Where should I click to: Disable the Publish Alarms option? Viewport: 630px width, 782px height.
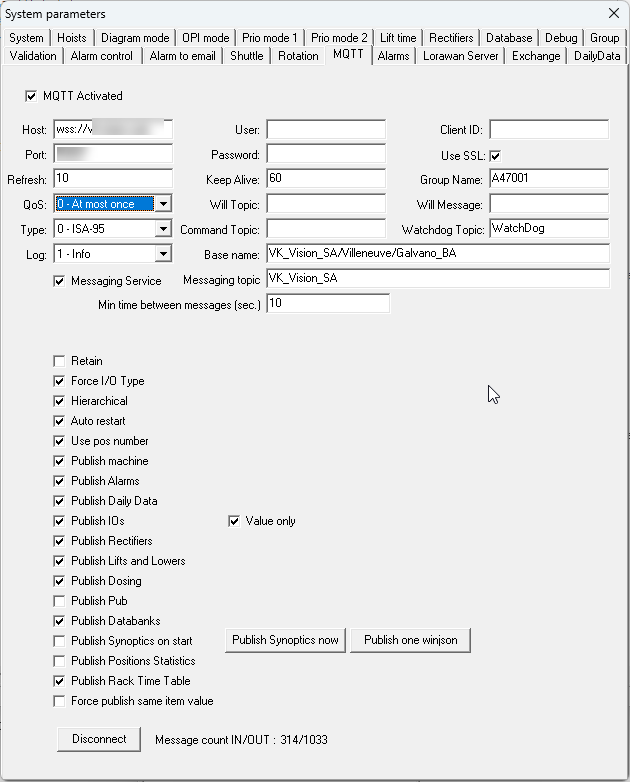pyautogui.click(x=60, y=481)
